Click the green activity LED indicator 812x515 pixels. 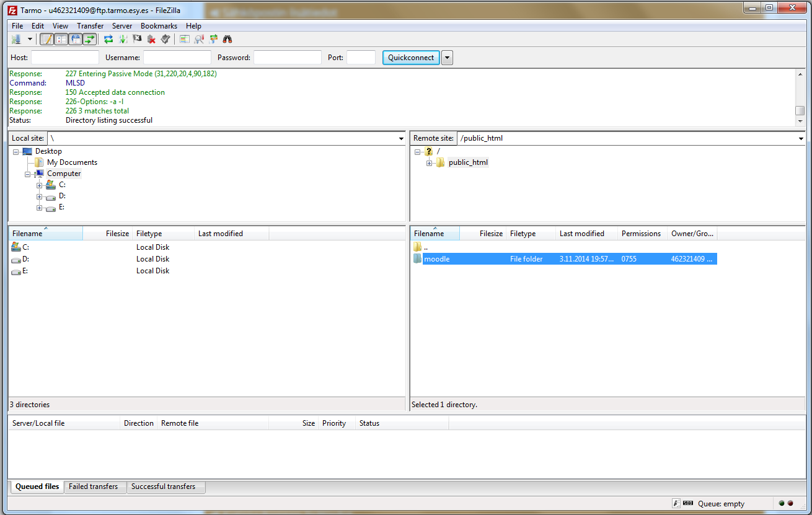pos(782,503)
